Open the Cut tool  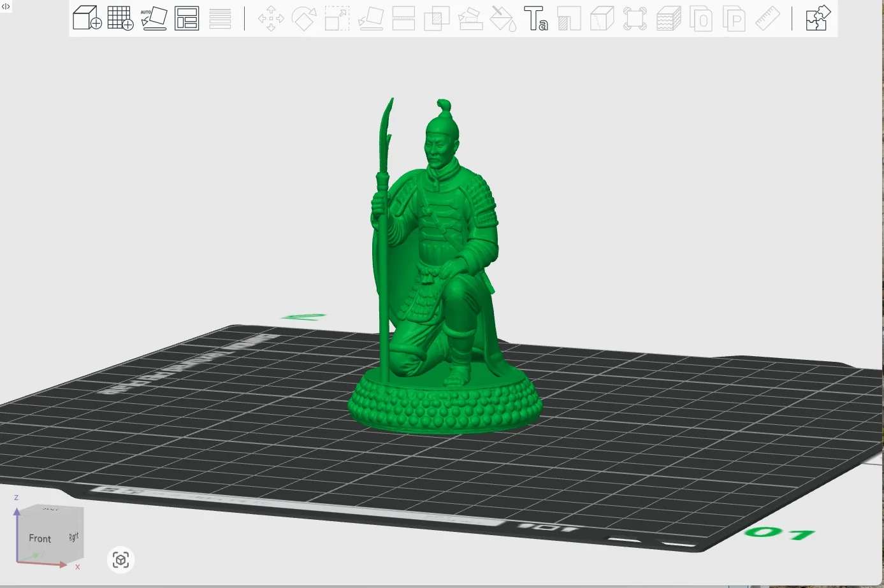coord(403,18)
